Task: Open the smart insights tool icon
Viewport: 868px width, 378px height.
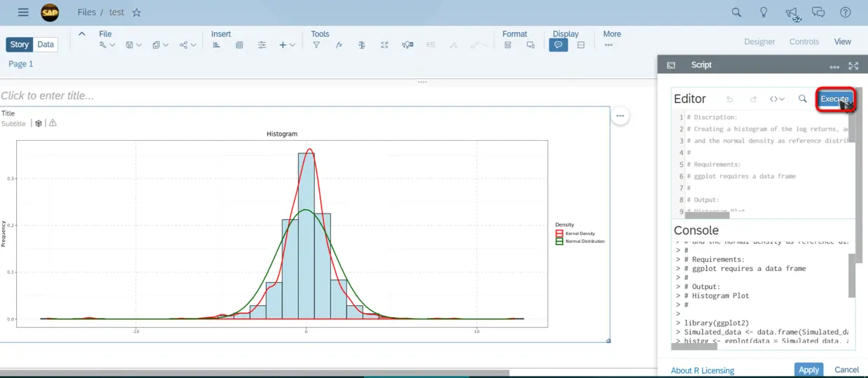Action: (x=407, y=45)
